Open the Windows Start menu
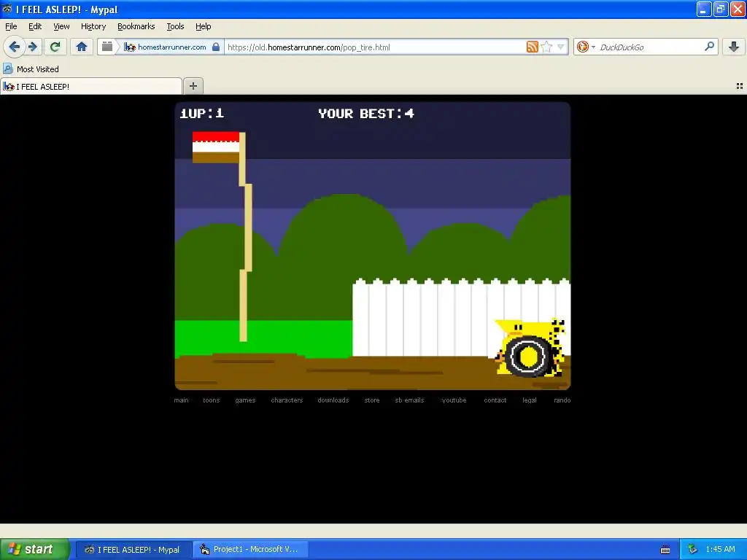The height and width of the screenshot is (560, 747). [x=34, y=549]
